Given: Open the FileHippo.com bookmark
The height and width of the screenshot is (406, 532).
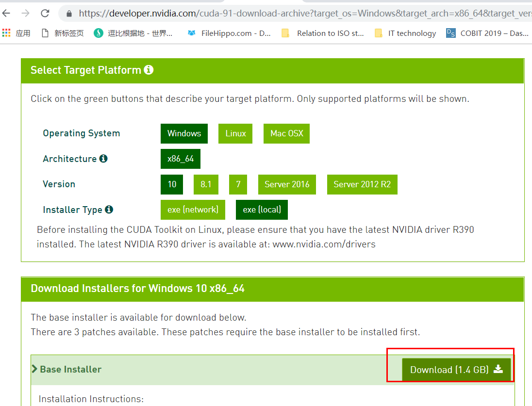Looking at the screenshot, I should [229, 33].
